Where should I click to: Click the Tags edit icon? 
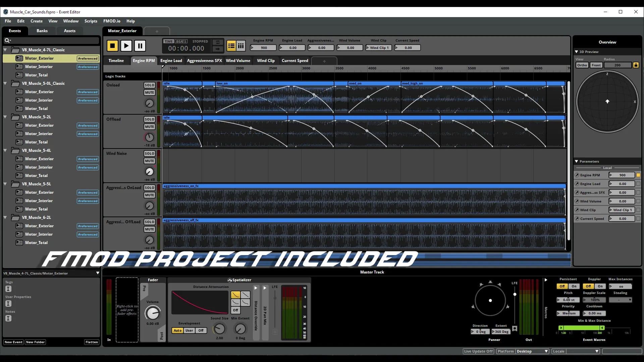[8, 289]
